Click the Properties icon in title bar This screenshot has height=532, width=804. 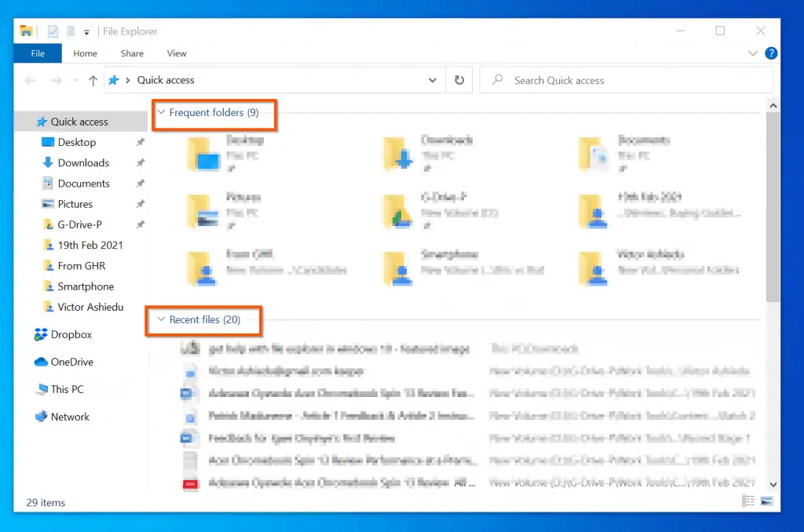tap(53, 31)
